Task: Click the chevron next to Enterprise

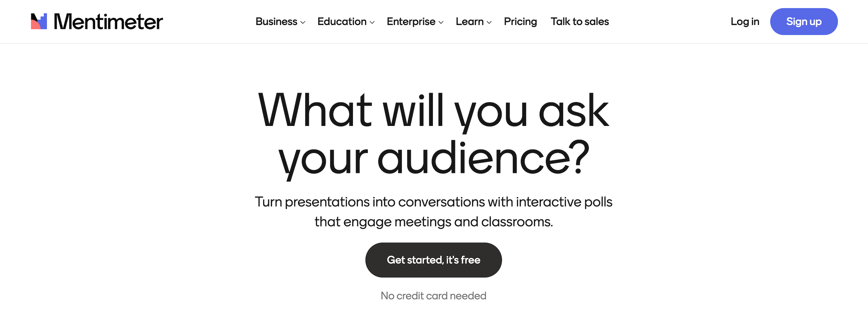Action: pyautogui.click(x=441, y=22)
